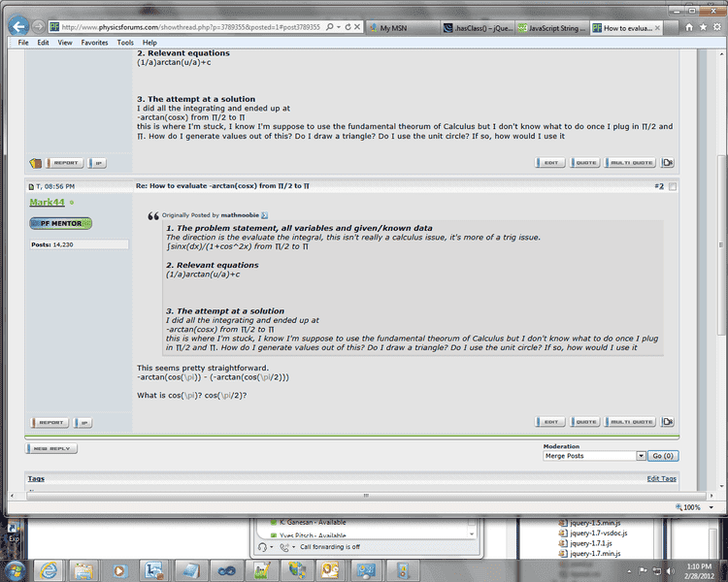Click Multi Quote button on post #2
This screenshot has width=728, height=582.
[x=630, y=421]
